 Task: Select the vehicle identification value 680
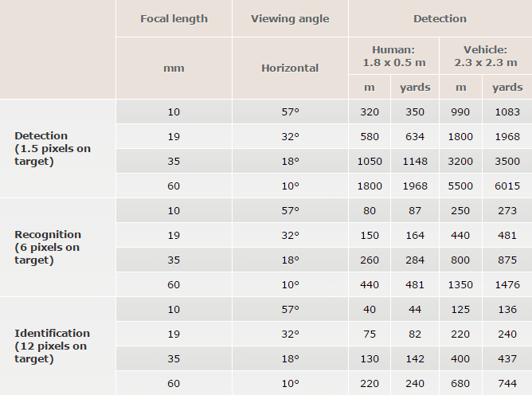pyautogui.click(x=461, y=383)
